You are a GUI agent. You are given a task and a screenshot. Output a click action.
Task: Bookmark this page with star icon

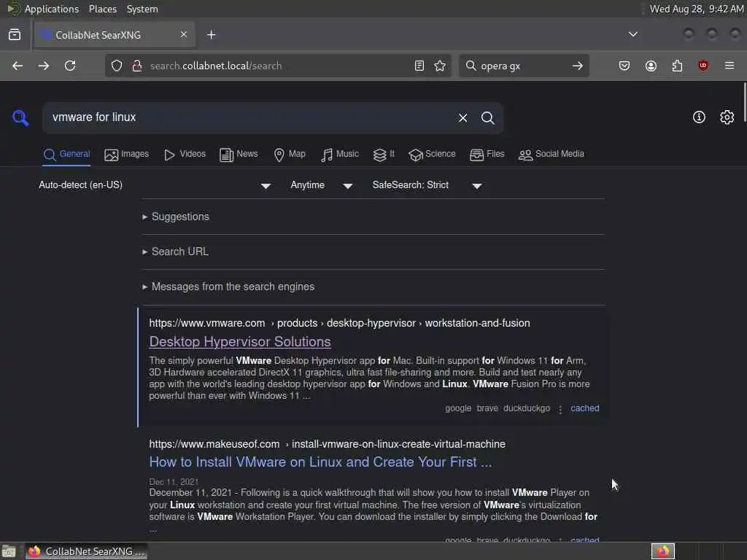click(440, 66)
